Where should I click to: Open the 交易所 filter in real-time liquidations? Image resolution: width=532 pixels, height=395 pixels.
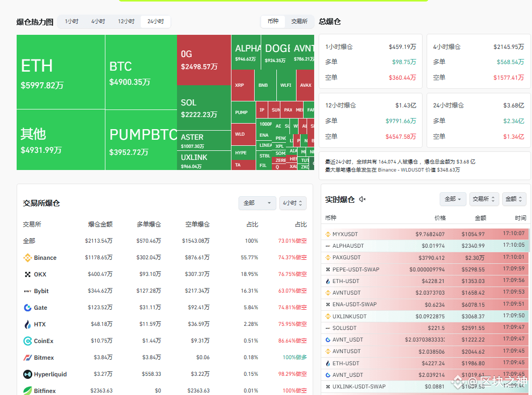[484, 199]
